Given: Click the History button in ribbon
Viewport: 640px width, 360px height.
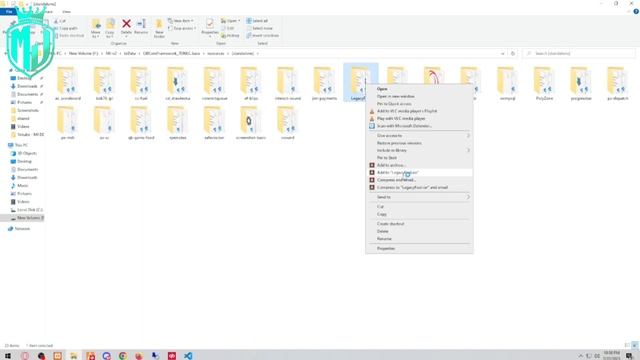Looking at the screenshot, I should click(x=230, y=36).
